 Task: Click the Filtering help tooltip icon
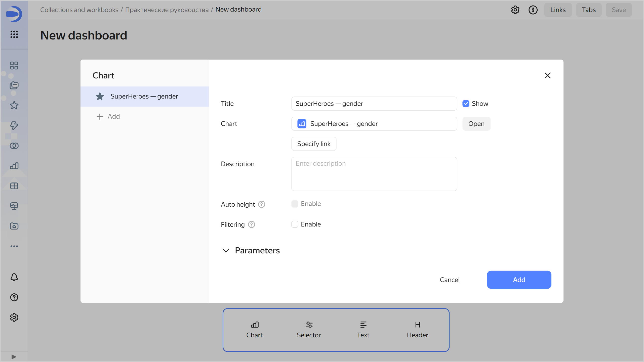point(251,224)
